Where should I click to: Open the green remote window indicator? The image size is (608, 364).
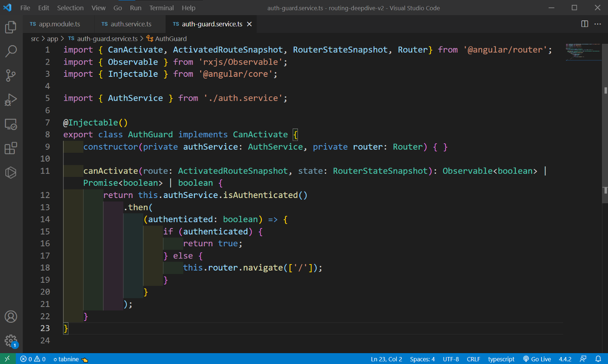click(7, 359)
